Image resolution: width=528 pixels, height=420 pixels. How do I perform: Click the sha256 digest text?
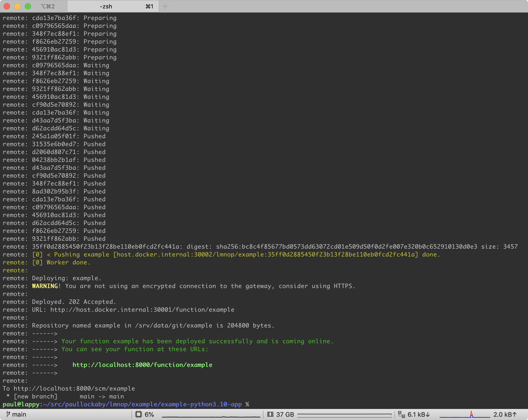tap(347, 247)
